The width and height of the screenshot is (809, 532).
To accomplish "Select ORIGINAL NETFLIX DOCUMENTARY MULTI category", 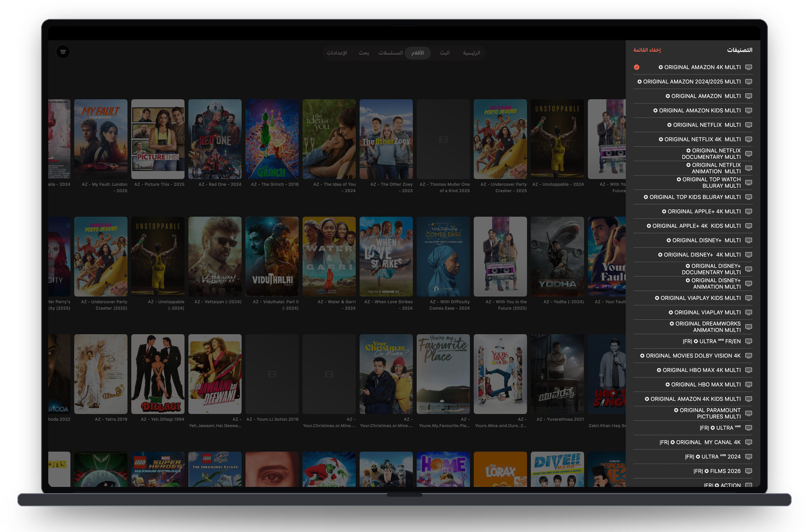I will pos(693,154).
